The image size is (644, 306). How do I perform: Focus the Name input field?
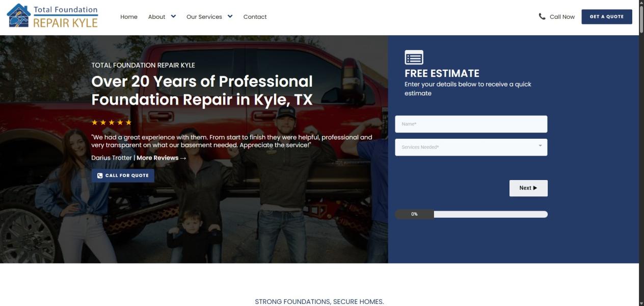coord(471,124)
